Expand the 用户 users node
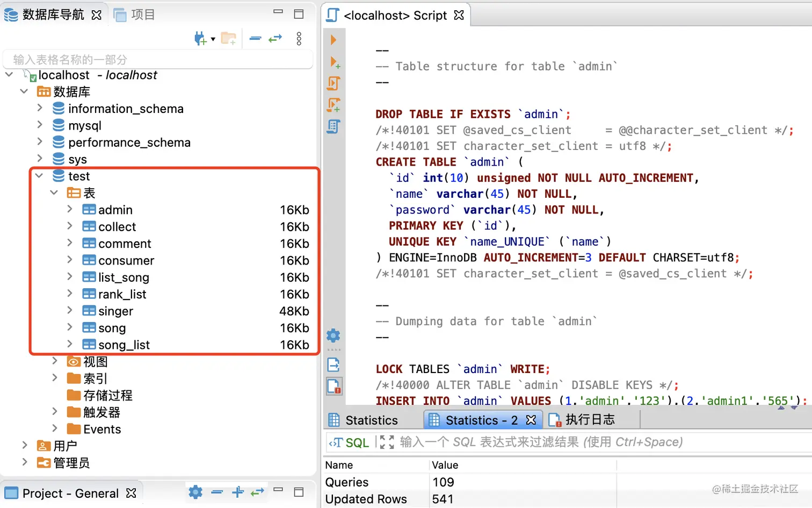Image resolution: width=812 pixels, height=508 pixels. 25,446
